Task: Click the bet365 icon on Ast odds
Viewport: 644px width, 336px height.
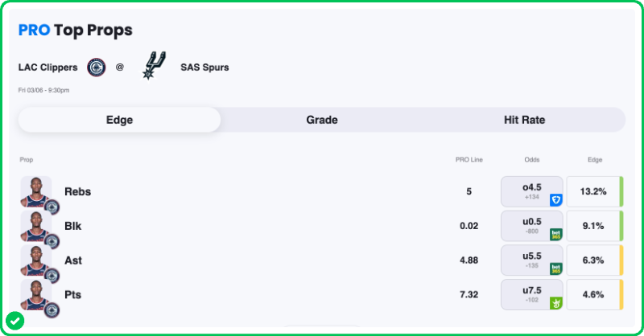Action: (x=555, y=268)
